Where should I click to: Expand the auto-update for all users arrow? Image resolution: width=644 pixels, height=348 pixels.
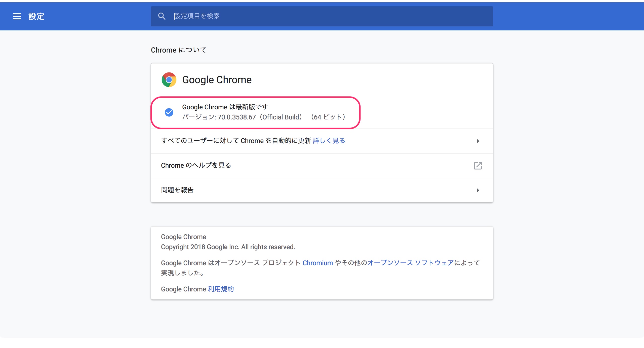(x=478, y=141)
